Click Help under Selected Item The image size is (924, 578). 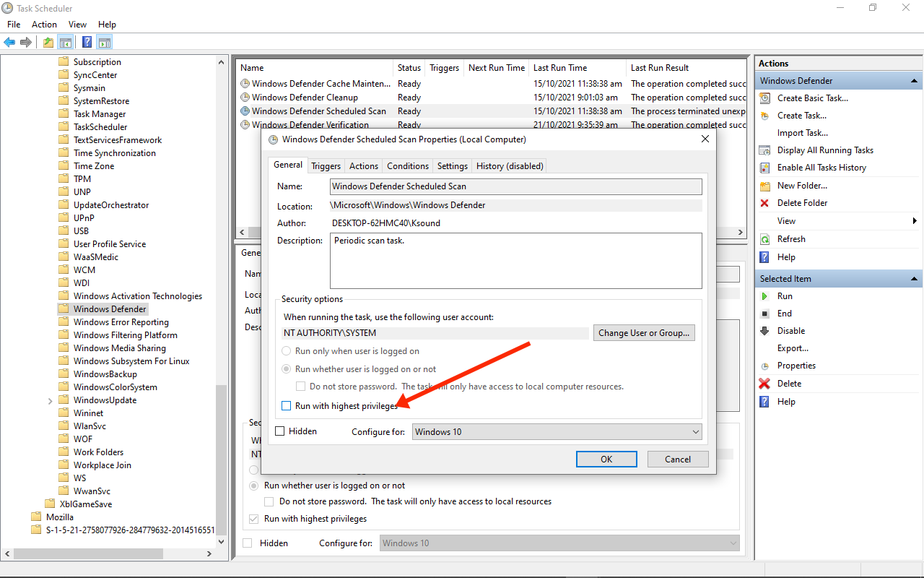786,402
